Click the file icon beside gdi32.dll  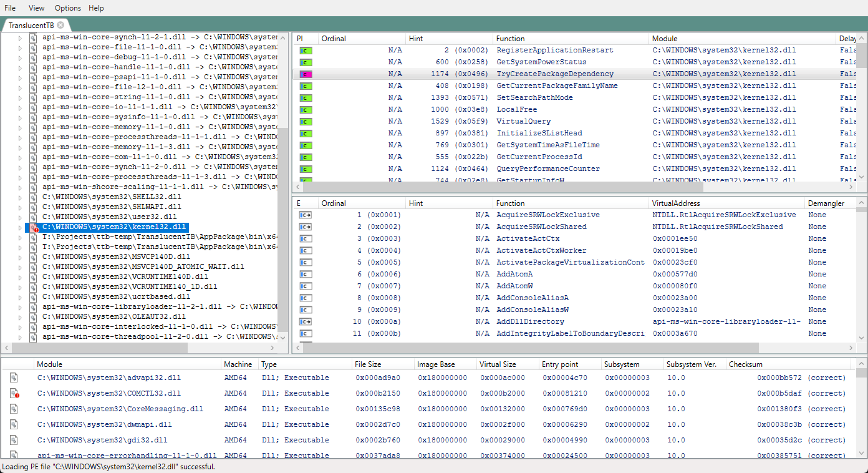[x=14, y=440]
